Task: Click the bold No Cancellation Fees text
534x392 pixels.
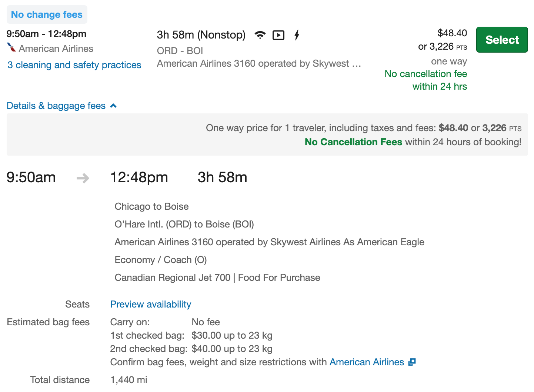Action: [353, 142]
